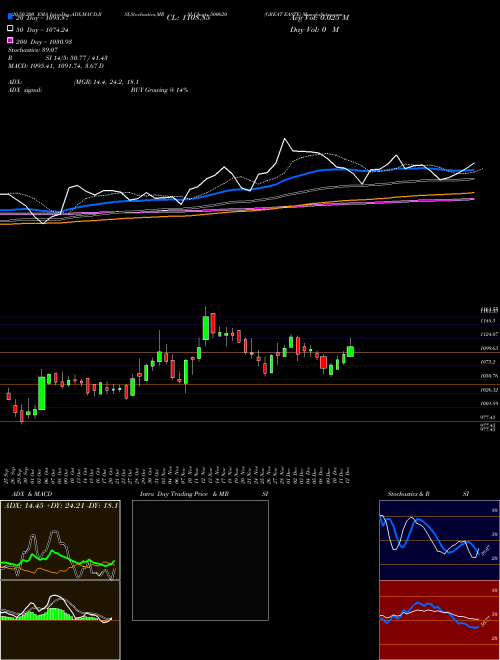The height and width of the screenshot is (660, 500).
Task: Click the 'Stochastics & RSI' panel title
Action: point(428,494)
